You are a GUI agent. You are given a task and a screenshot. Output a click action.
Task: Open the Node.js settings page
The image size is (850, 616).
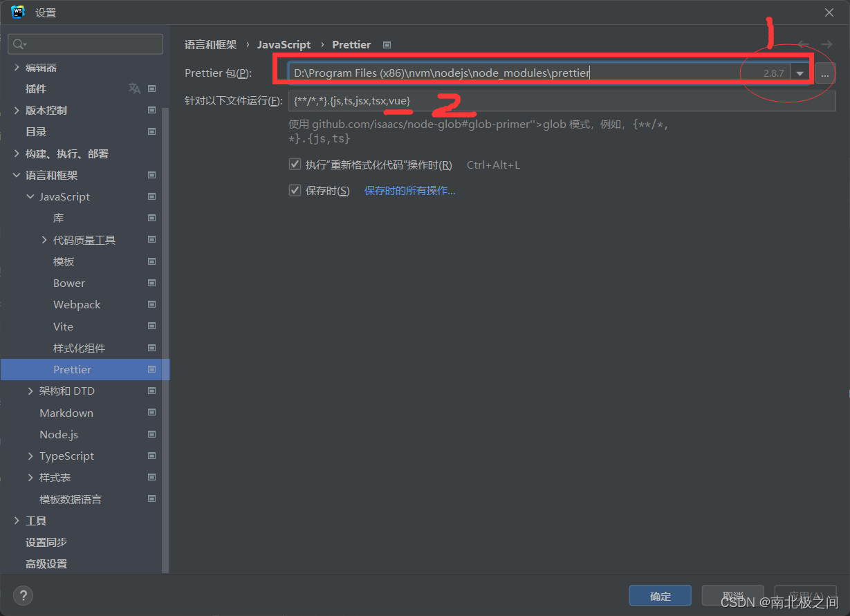point(59,434)
